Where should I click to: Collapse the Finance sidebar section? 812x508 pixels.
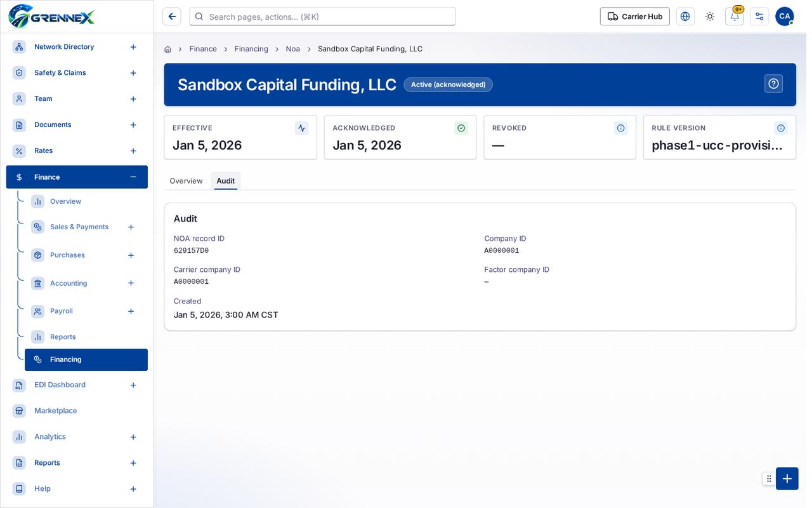(133, 177)
